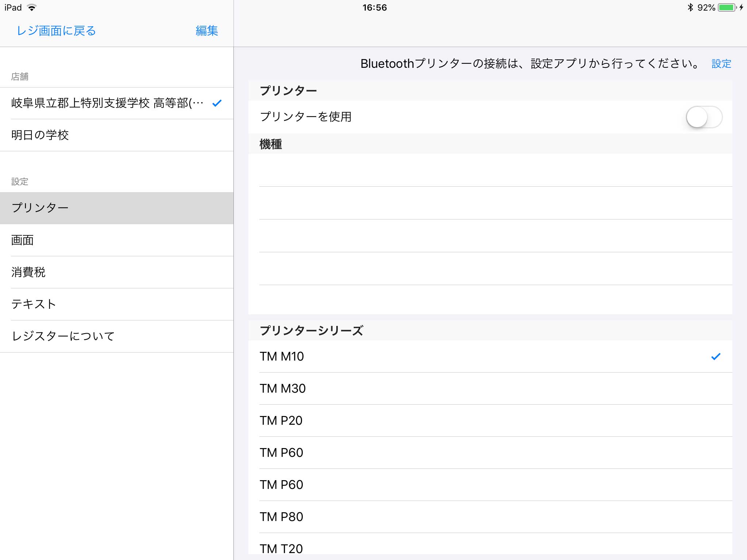The height and width of the screenshot is (560, 747).
Task: Open the プリンター settings item
Action: coord(117,208)
